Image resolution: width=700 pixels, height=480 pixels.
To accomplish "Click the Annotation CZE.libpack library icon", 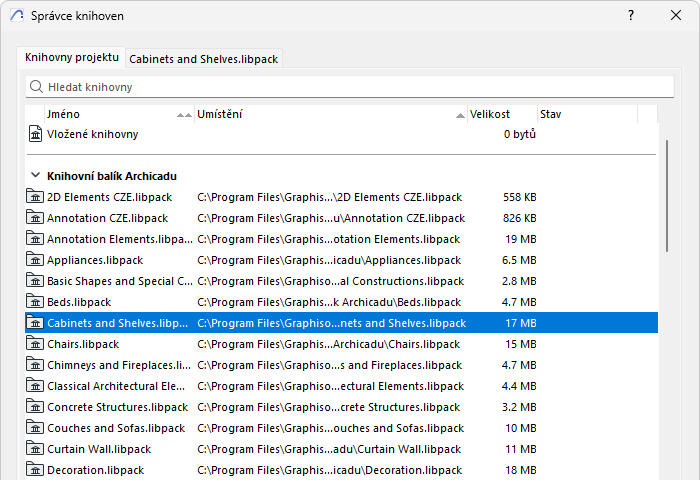I will [x=35, y=217].
